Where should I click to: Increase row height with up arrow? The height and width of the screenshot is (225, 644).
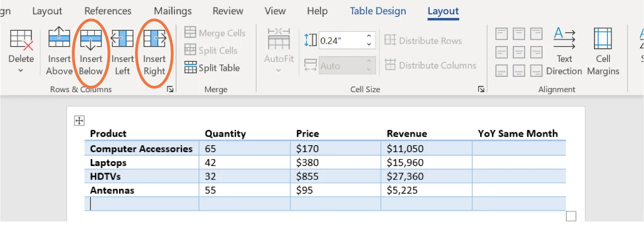coord(369,36)
